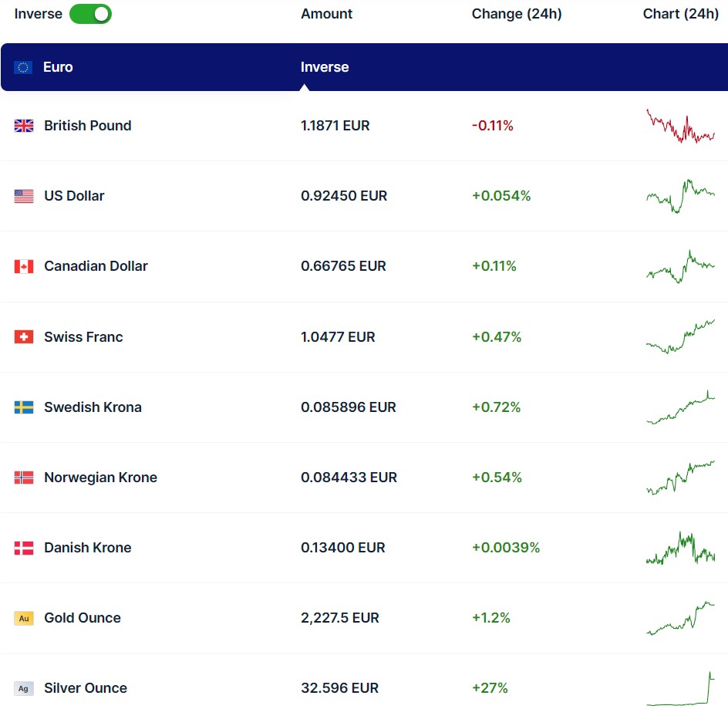The height and width of the screenshot is (709, 728).
Task: Open the Silver Ounce 24h chart
Action: (680, 688)
